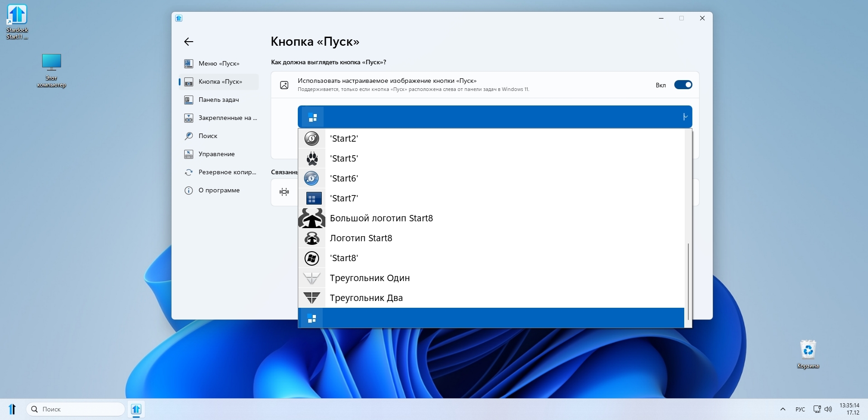Pick the 'Start6' blue orb image
Screen dimensions: 868x420
491,178
